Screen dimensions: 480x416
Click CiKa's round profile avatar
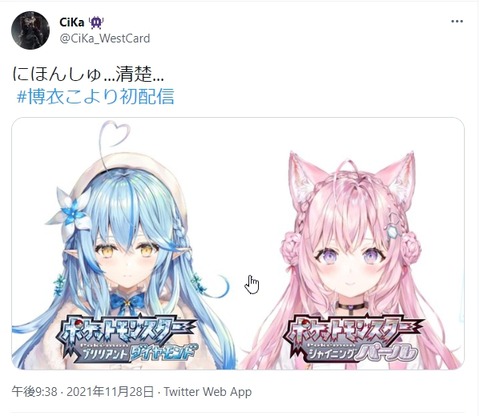pyautogui.click(x=30, y=30)
